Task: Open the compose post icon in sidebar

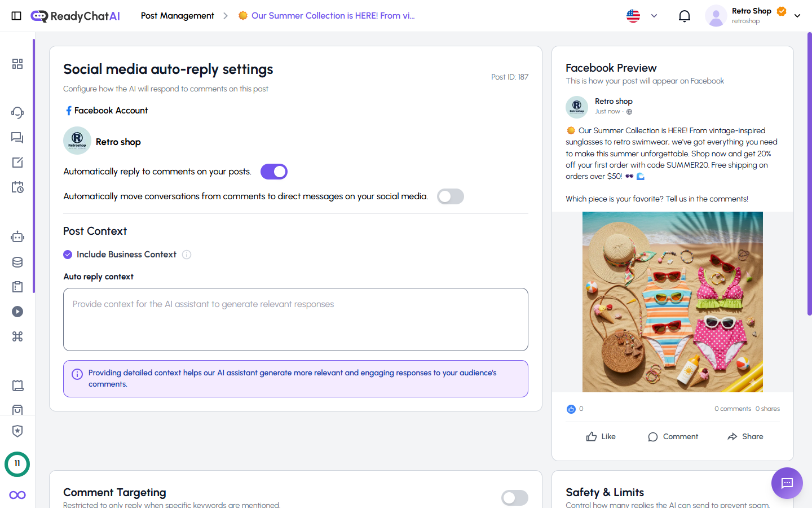Action: point(17,162)
